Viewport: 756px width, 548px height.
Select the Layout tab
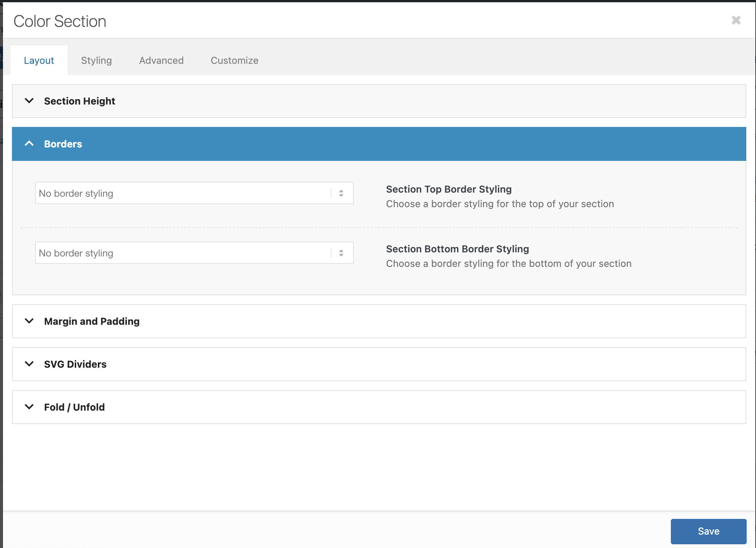coord(39,60)
